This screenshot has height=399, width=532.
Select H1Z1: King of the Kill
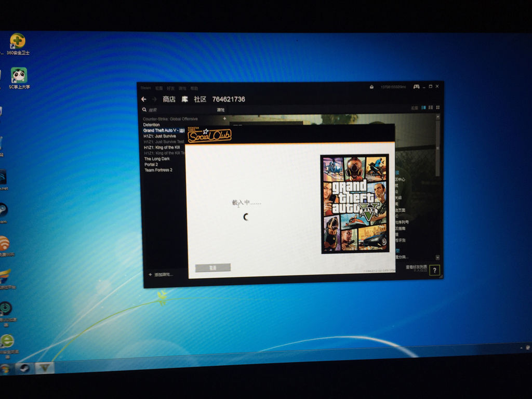[x=162, y=147]
